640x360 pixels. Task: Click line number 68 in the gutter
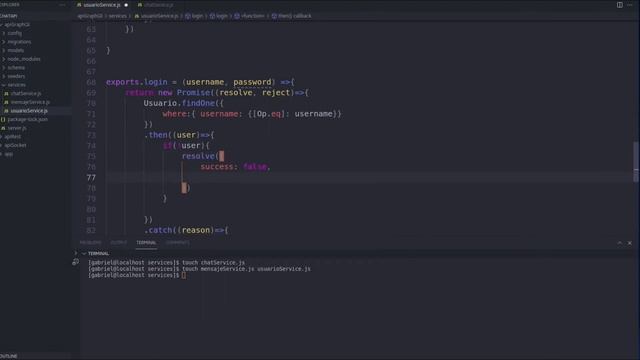91,82
